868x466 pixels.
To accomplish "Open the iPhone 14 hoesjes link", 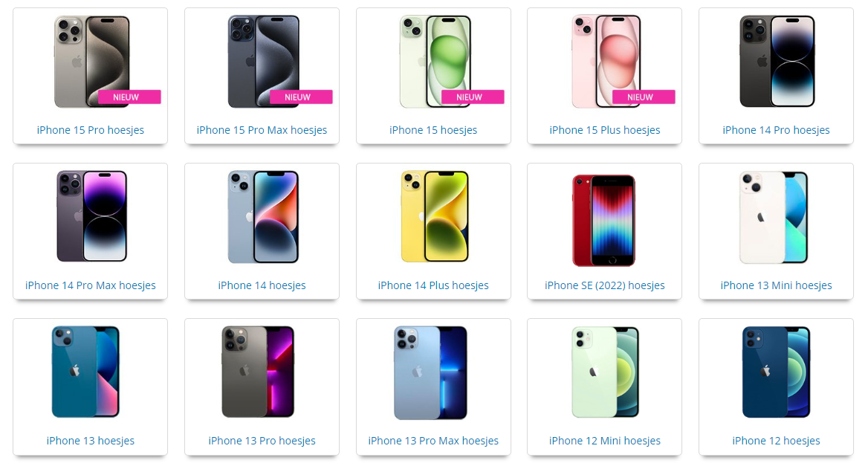I will [x=262, y=285].
